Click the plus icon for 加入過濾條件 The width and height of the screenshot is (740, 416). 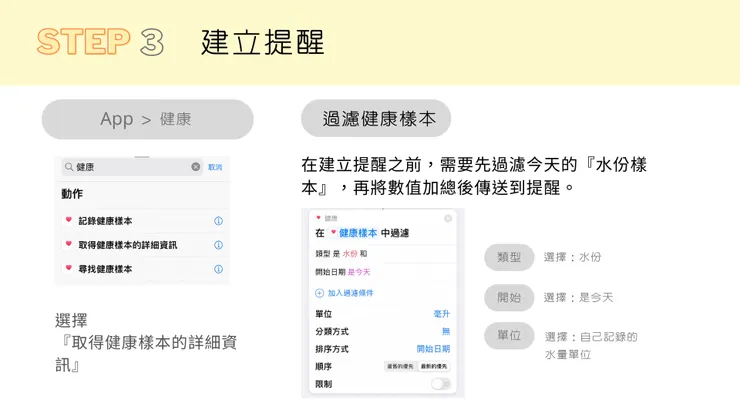[320, 293]
